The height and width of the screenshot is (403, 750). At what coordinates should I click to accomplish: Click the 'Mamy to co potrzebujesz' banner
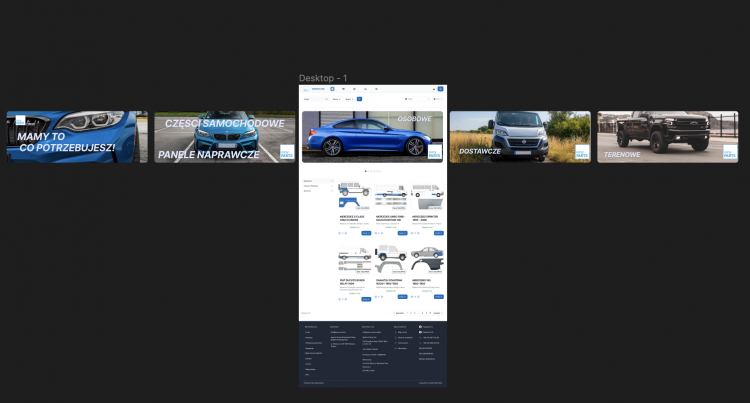tap(77, 137)
